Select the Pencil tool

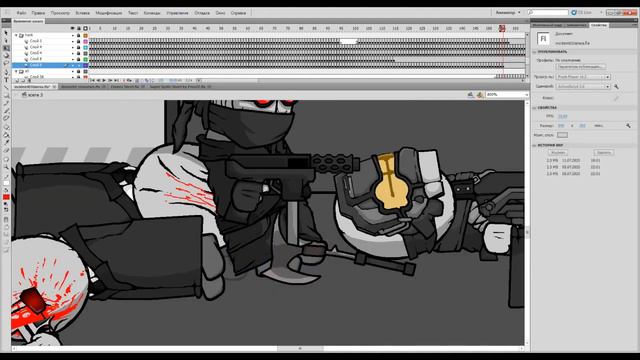click(x=6, y=103)
